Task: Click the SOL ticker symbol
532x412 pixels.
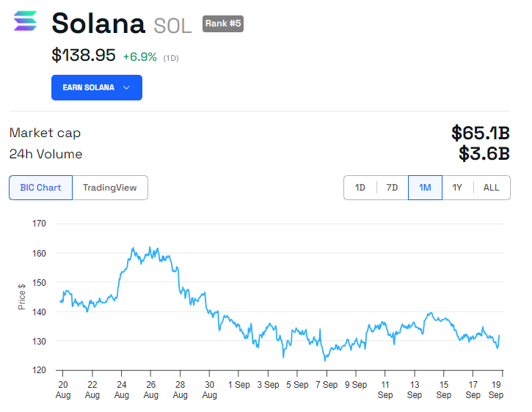Action: [172, 26]
